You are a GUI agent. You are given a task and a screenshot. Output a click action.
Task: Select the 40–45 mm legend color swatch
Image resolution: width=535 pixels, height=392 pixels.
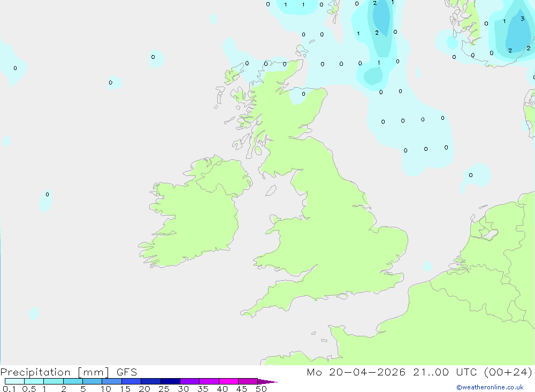228,381
